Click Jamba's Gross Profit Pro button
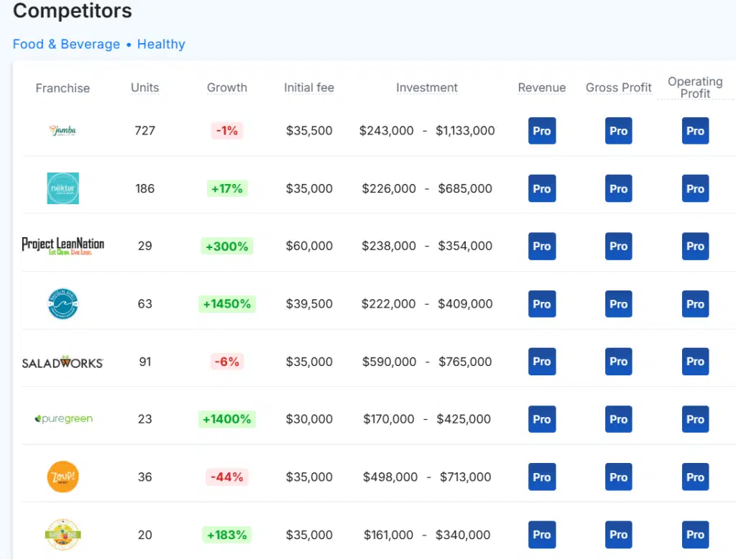Screen dimensions: 736x560 point(618,131)
